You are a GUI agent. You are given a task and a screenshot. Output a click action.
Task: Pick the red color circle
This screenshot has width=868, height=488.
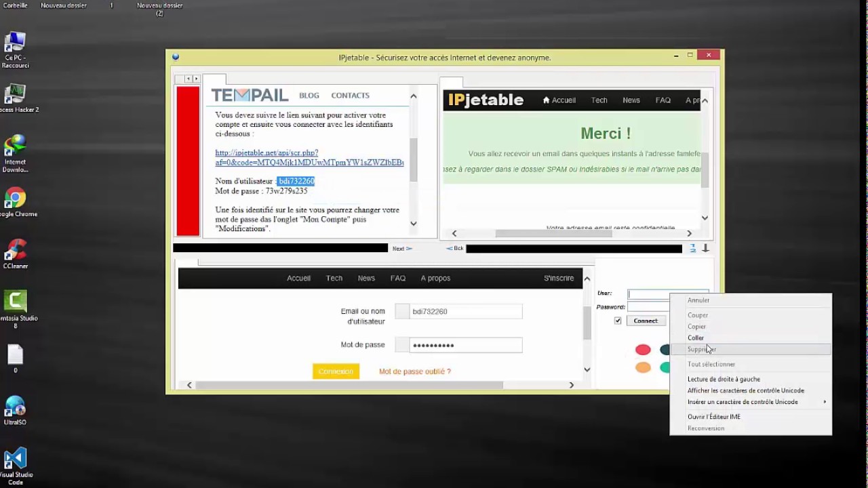coord(643,350)
